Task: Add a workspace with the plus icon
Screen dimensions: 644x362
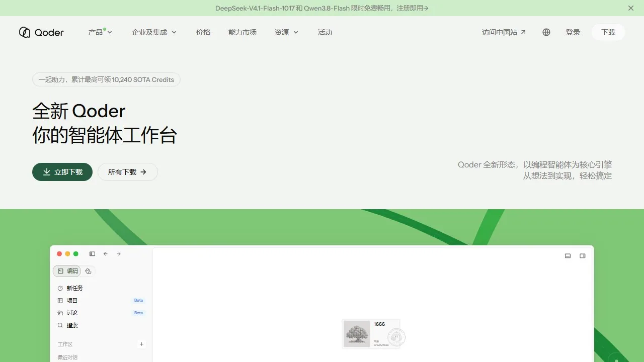Action: click(142, 344)
